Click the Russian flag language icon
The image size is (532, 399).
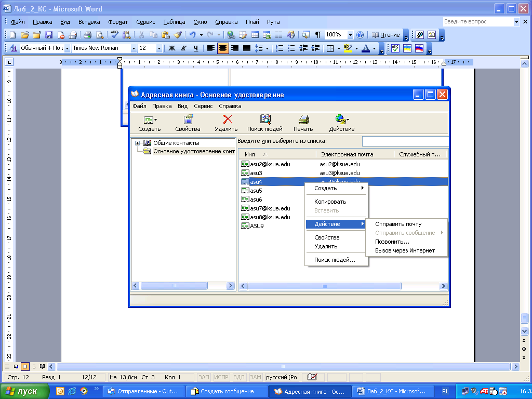(x=419, y=48)
